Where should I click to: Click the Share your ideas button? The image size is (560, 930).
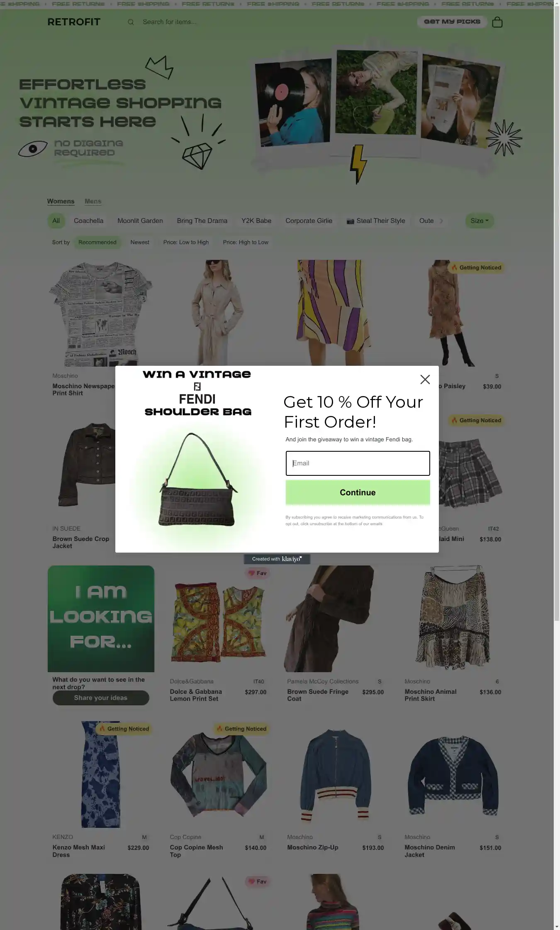[x=101, y=698]
